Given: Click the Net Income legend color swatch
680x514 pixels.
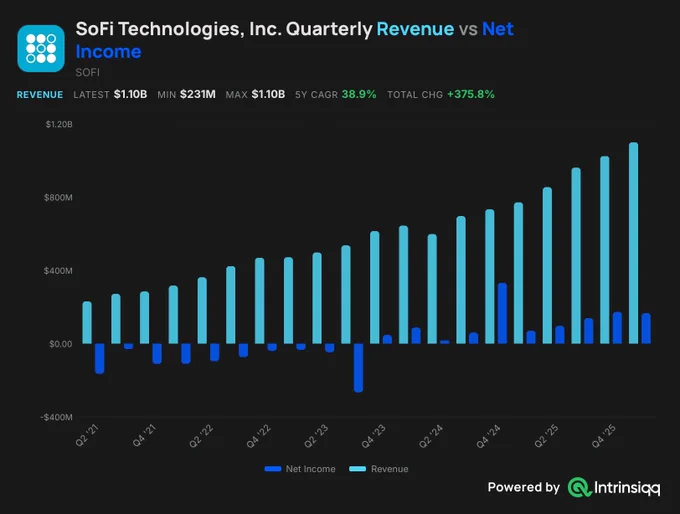Looking at the screenshot, I should 273,469.
